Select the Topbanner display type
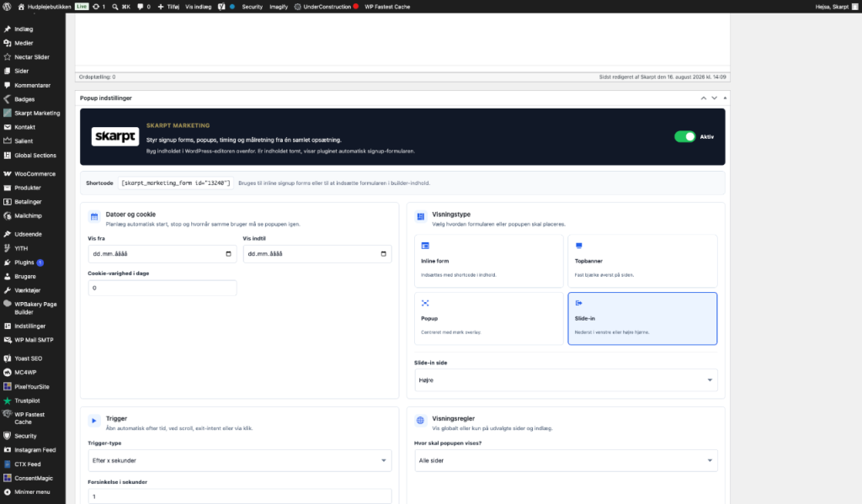The width and height of the screenshot is (862, 504). click(x=642, y=261)
